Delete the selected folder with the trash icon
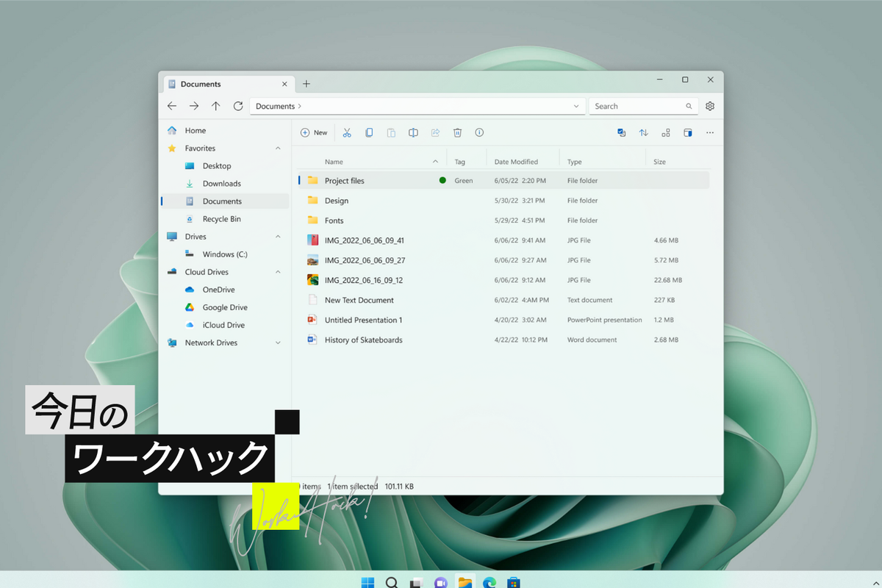 (457, 132)
